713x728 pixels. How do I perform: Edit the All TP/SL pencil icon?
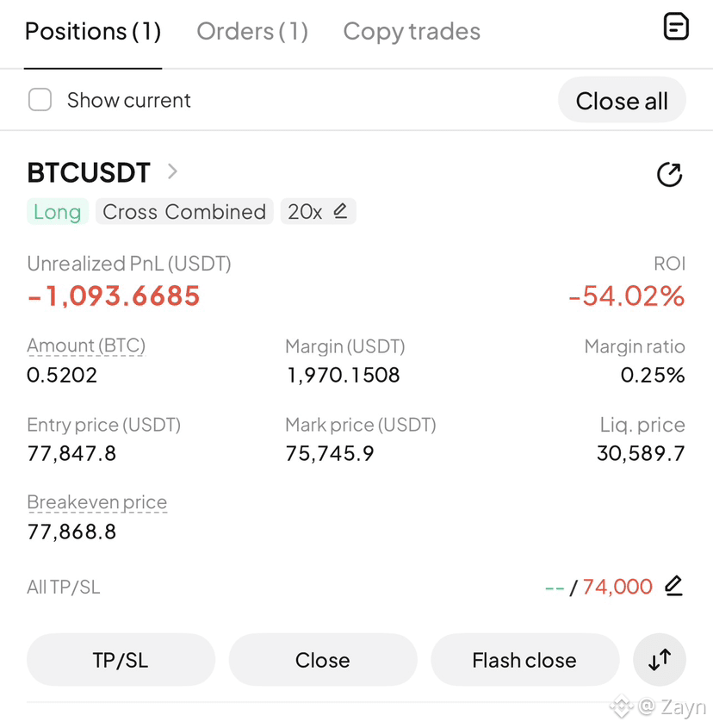[x=673, y=586]
